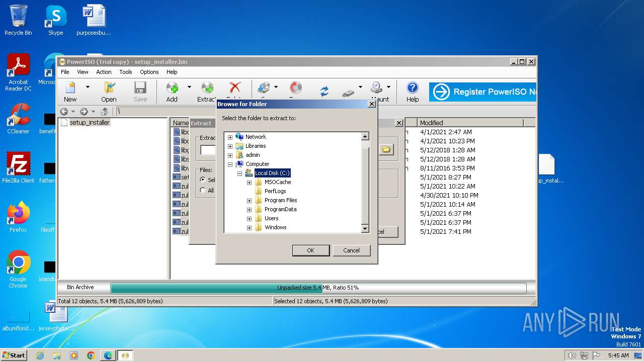This screenshot has height=362, width=644.
Task: Click the red X Delete toolbar icon
Action: coord(234,88)
